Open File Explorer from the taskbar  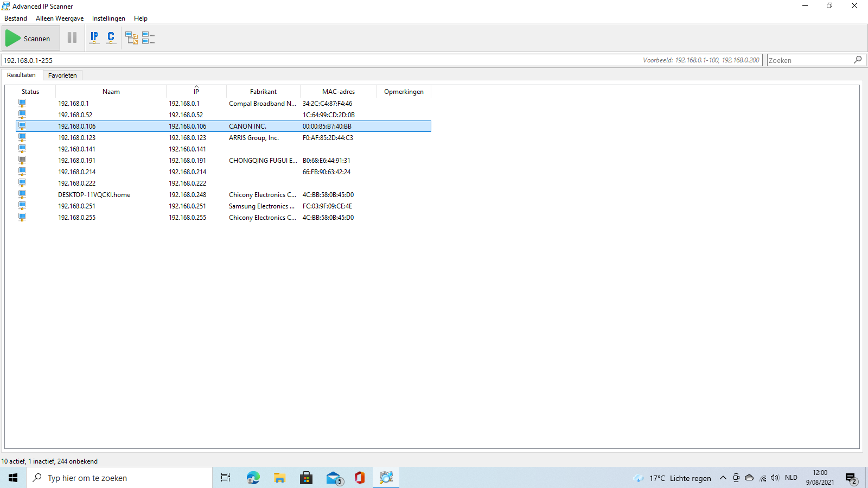(279, 478)
